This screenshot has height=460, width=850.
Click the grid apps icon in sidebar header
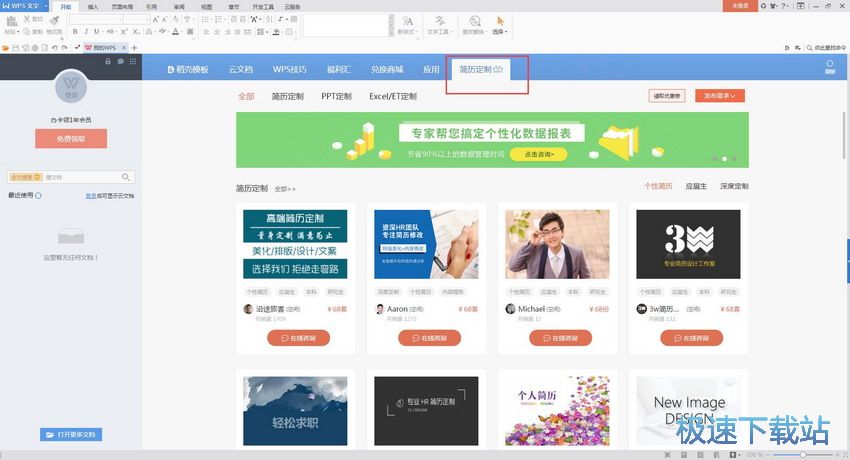coord(133,61)
